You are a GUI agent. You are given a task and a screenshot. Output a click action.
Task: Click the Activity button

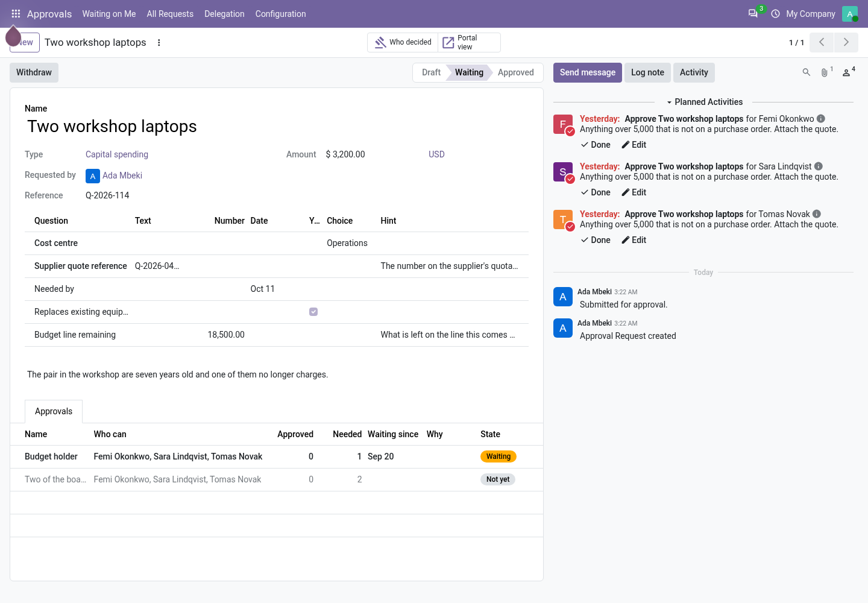click(x=694, y=72)
